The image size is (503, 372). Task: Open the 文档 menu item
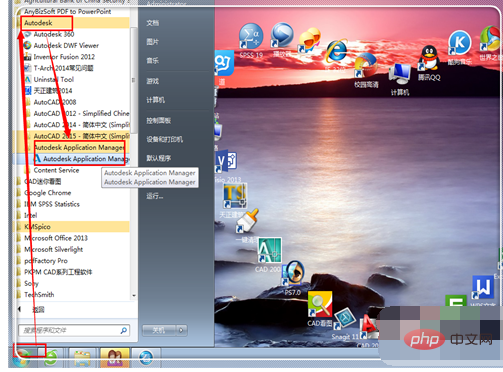pos(153,23)
